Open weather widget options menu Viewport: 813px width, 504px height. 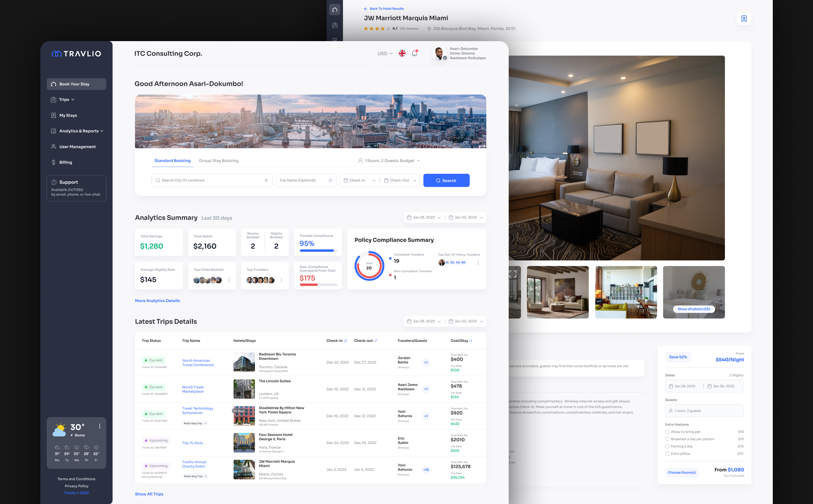[x=99, y=426]
